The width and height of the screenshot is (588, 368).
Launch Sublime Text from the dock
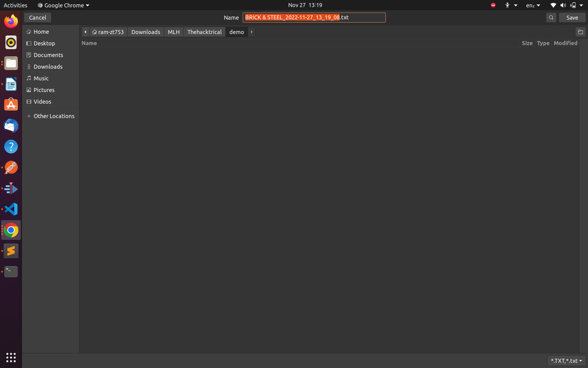pyautogui.click(x=11, y=251)
